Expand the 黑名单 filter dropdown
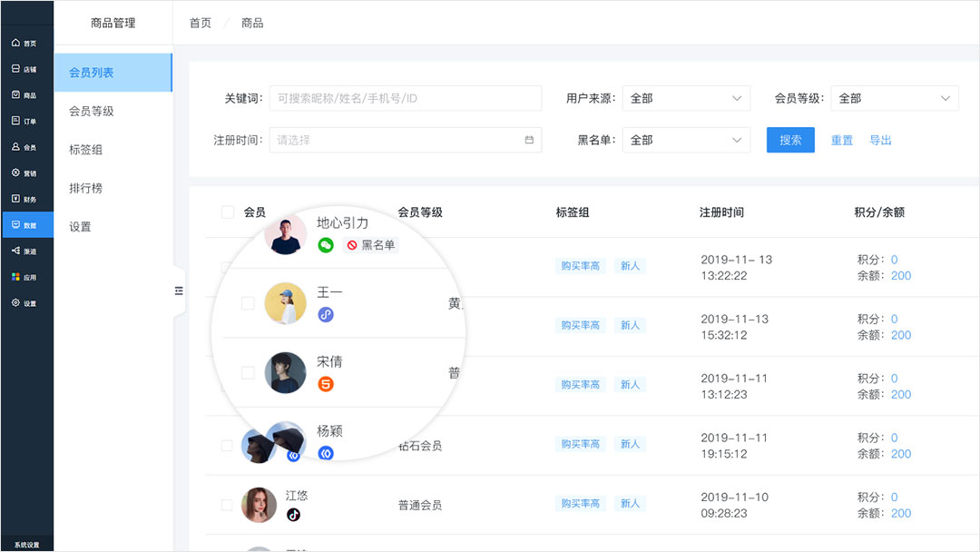Screen dimensions: 980x552 coord(686,140)
